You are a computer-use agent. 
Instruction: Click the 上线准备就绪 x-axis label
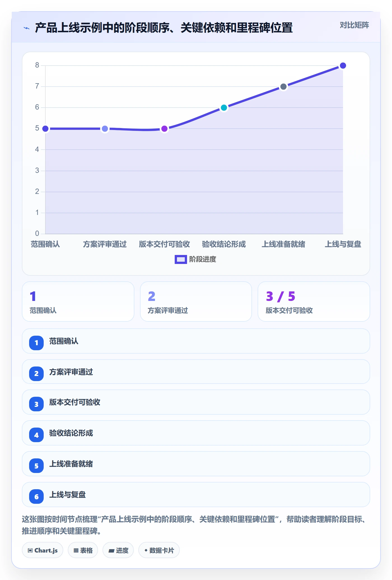coord(283,244)
